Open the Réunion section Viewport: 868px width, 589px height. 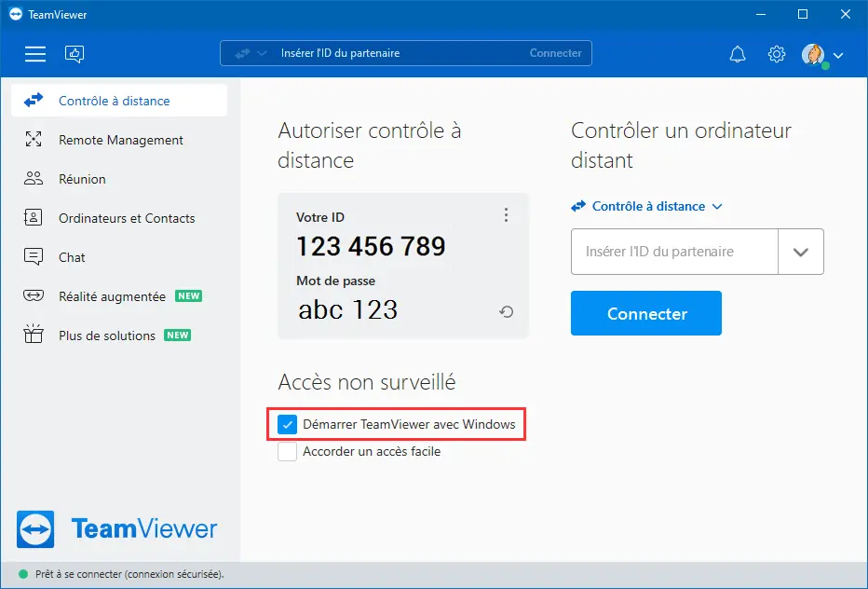coord(119,179)
